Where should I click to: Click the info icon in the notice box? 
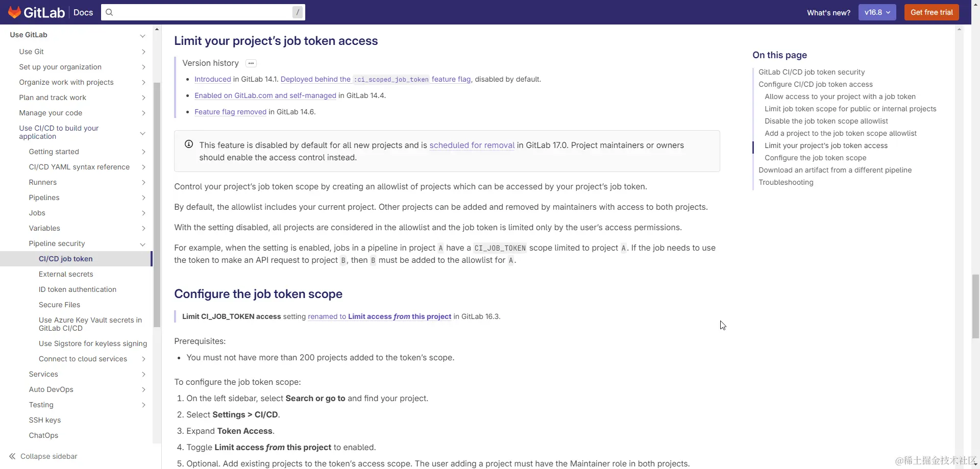click(188, 144)
